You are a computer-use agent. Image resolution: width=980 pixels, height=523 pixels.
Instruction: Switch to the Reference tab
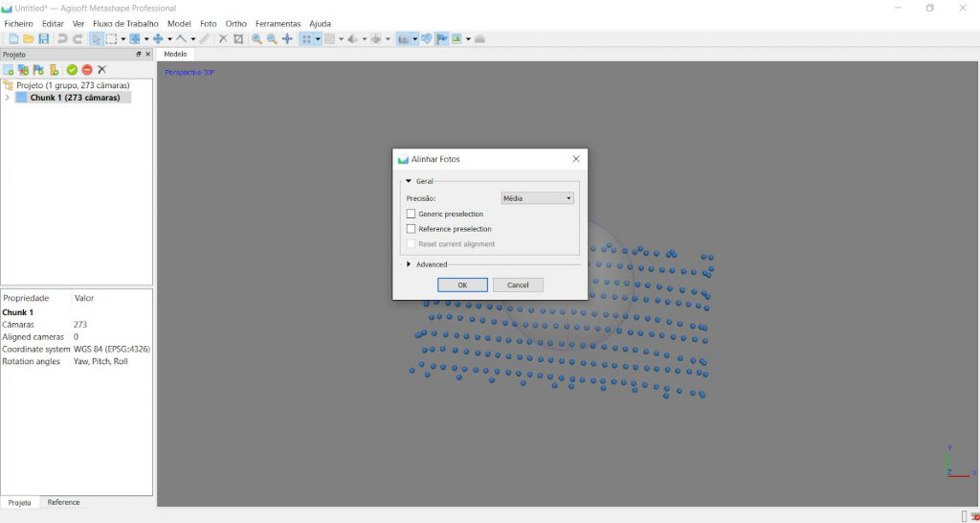[64, 502]
